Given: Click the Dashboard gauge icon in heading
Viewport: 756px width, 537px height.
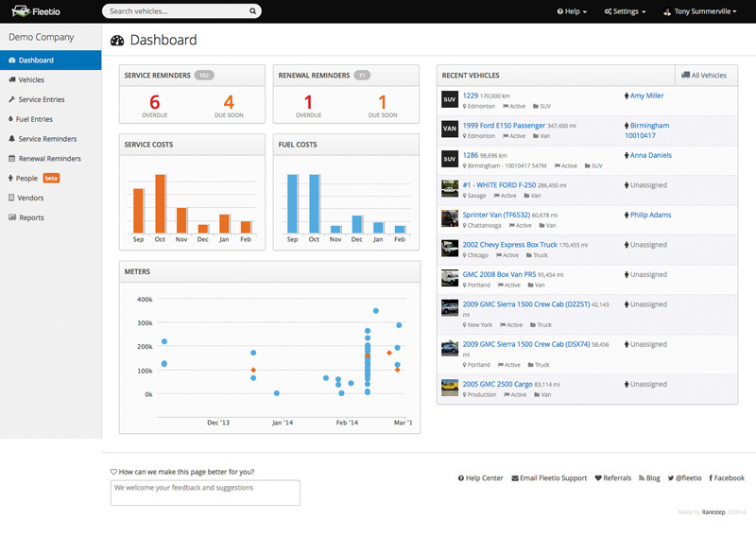Looking at the screenshot, I should [x=117, y=41].
